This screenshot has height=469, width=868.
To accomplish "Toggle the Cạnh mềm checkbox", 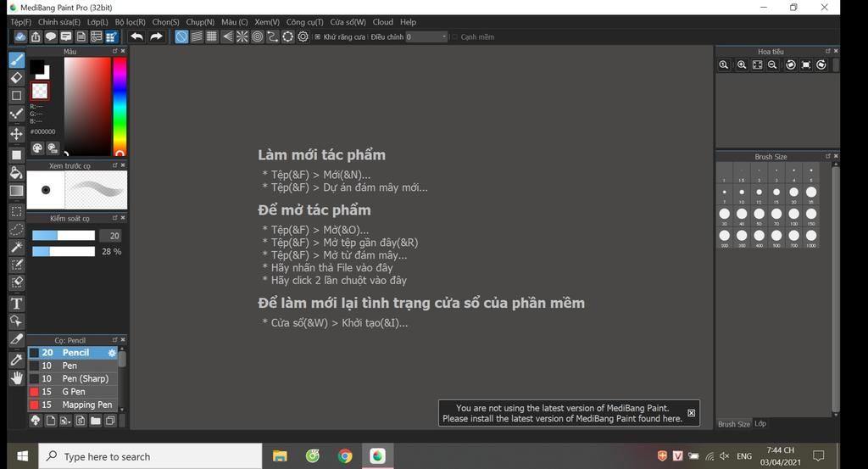I will [x=455, y=37].
